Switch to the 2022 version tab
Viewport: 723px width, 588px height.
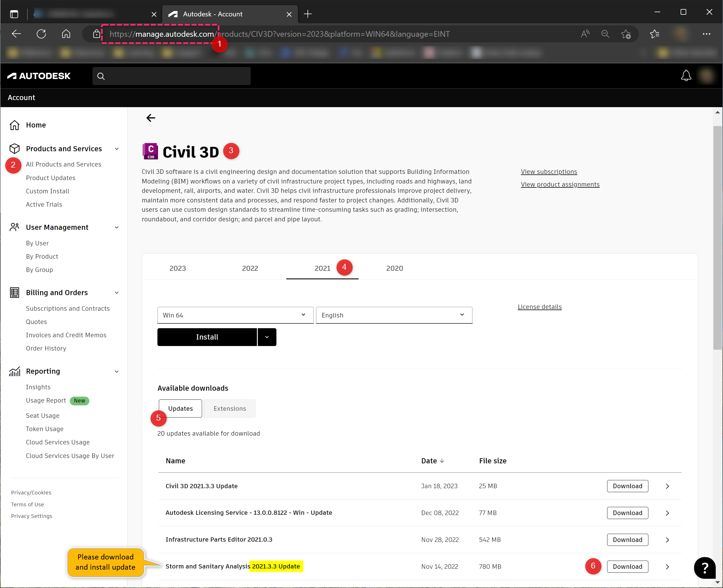[x=250, y=268]
